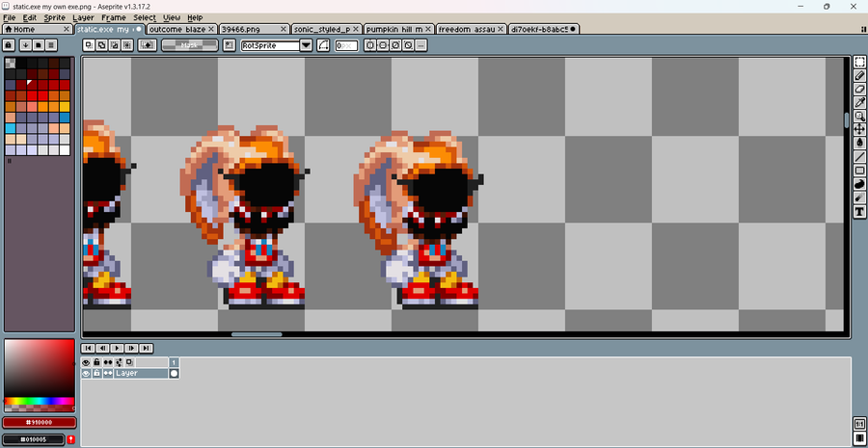Select the Rectangular Marquee tool

click(x=859, y=62)
